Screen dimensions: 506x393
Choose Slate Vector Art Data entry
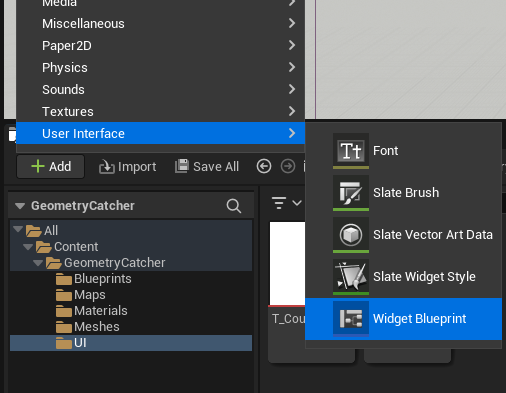[403, 235]
